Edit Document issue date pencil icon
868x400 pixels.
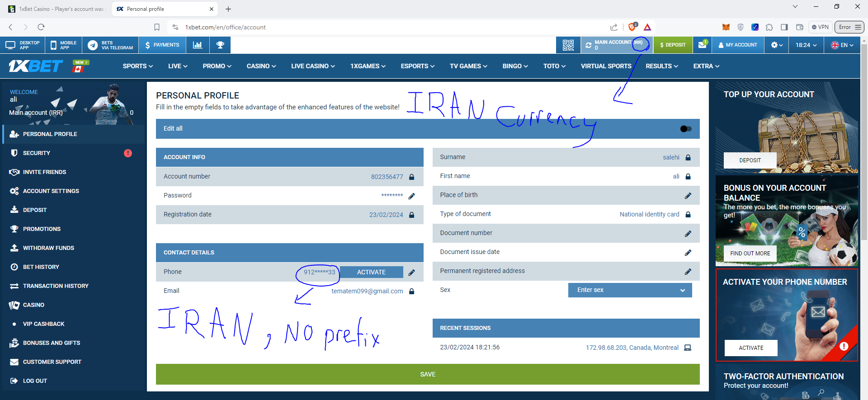(688, 253)
